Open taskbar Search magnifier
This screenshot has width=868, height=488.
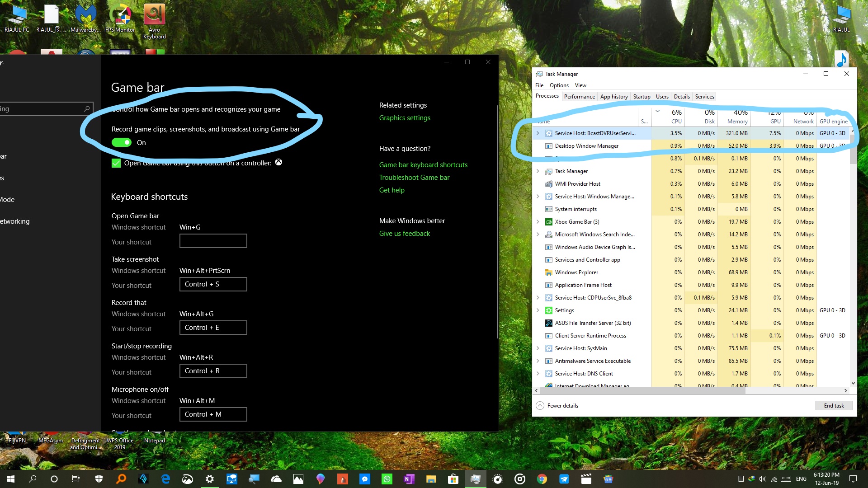[33, 479]
